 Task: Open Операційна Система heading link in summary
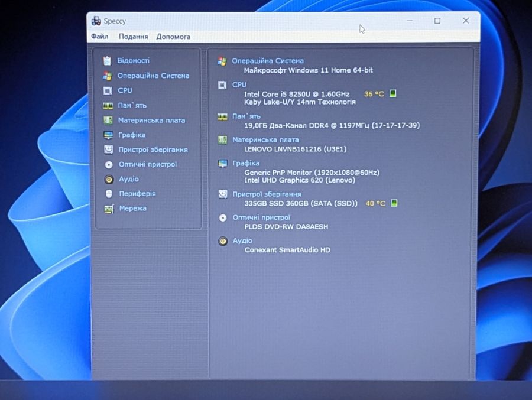click(268, 61)
